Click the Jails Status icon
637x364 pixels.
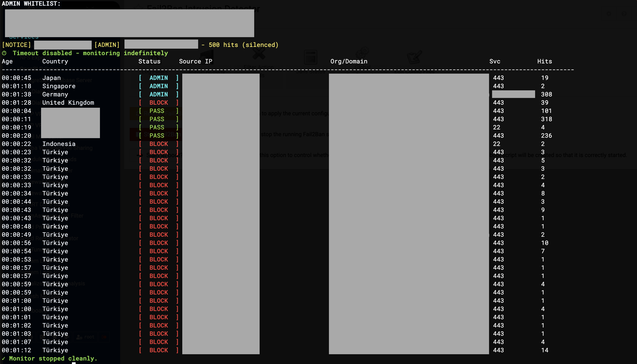(310, 58)
